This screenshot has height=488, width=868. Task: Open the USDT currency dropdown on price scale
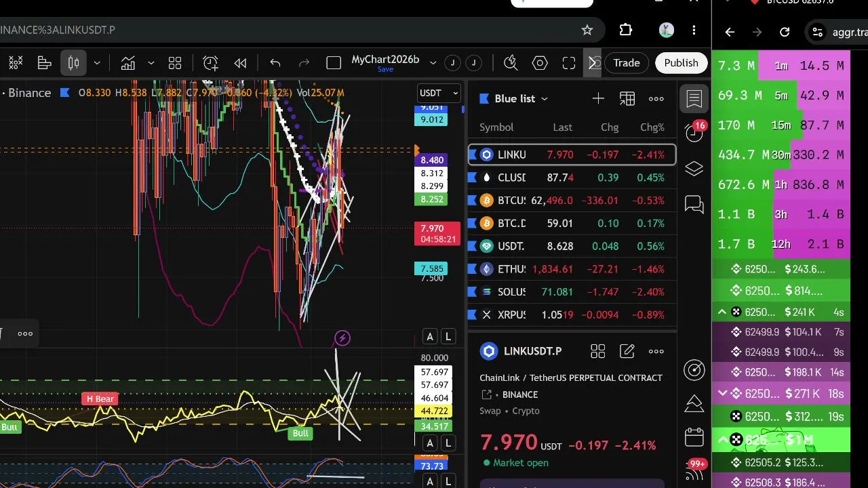[x=439, y=93]
